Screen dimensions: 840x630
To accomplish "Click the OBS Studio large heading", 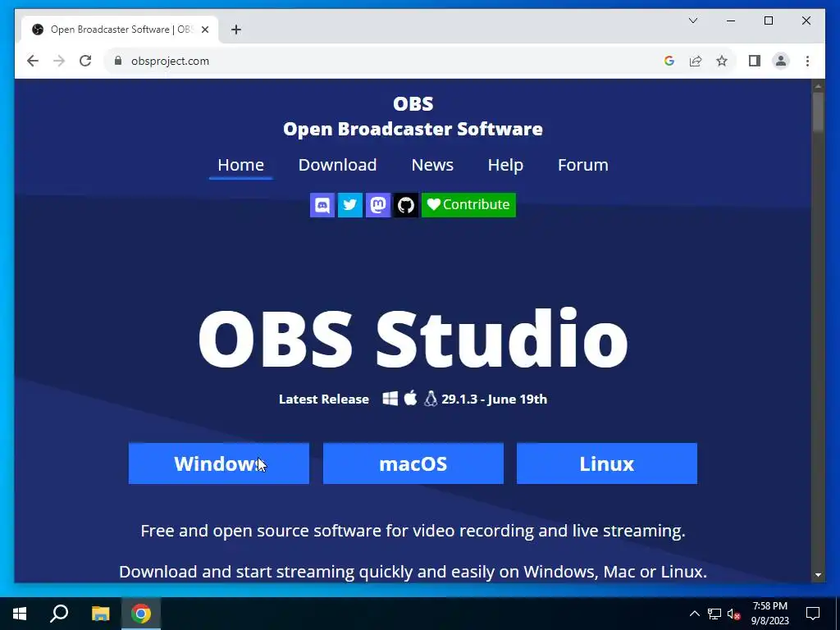I will 413,339.
